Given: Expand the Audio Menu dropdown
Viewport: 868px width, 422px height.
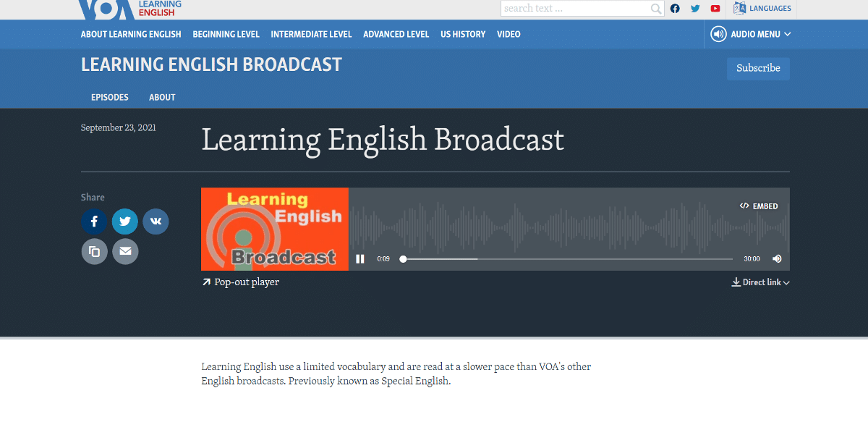Looking at the screenshot, I should (x=751, y=34).
